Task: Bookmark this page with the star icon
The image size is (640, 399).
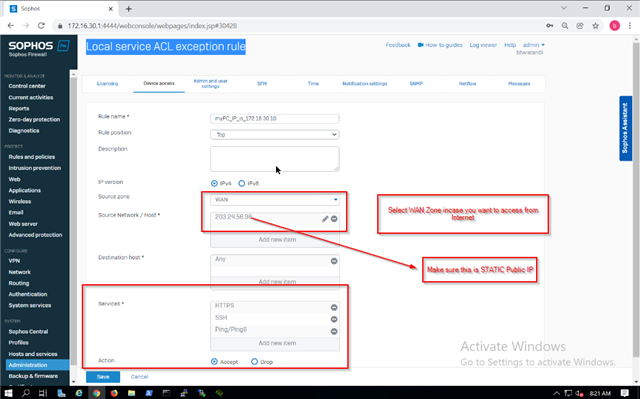Action: point(596,26)
